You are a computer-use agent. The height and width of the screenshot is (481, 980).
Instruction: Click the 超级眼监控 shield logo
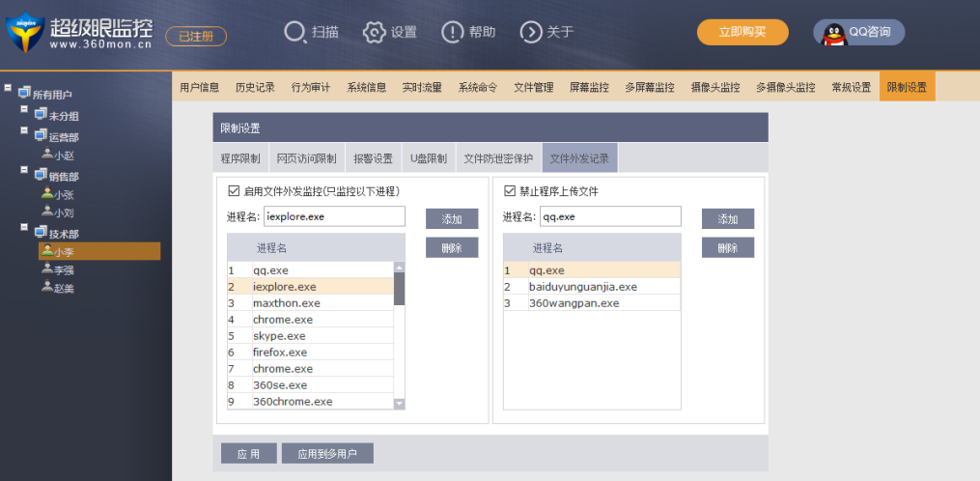[24, 34]
